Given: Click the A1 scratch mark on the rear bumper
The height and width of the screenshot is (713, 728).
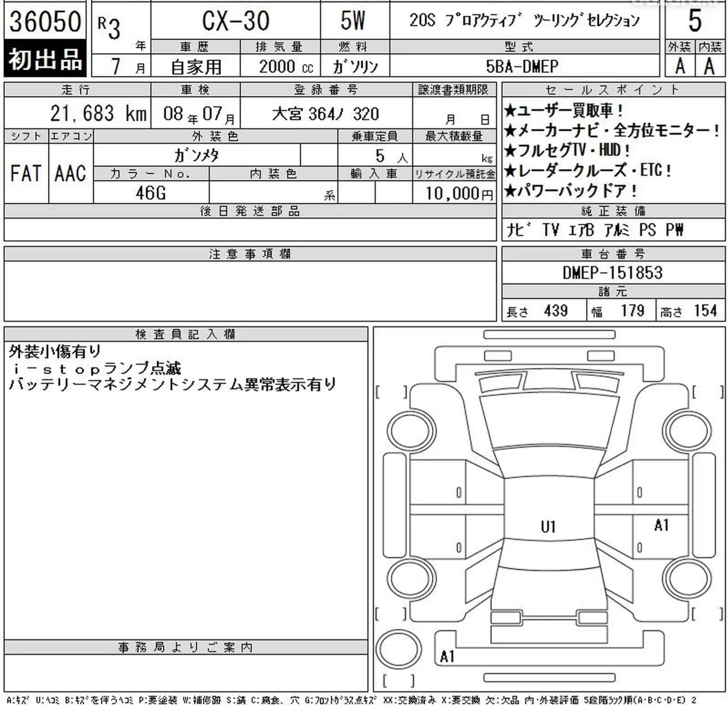Looking at the screenshot, I should (x=447, y=656).
